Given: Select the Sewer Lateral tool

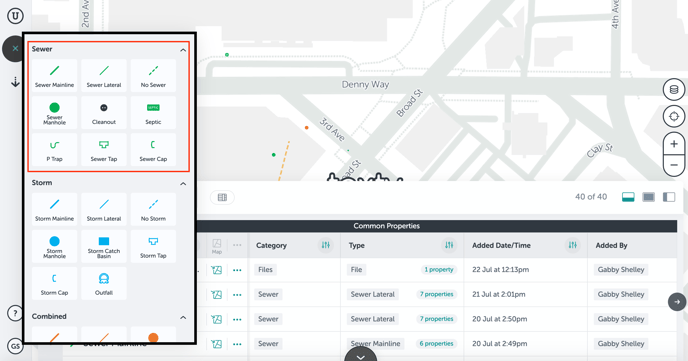Looking at the screenshot, I should pyautogui.click(x=104, y=75).
